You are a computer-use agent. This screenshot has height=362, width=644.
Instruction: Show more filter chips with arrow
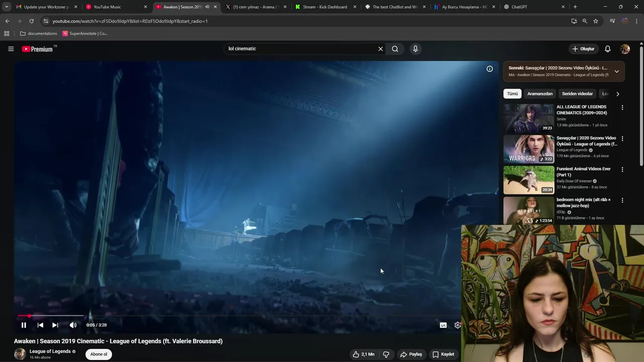pyautogui.click(x=618, y=94)
